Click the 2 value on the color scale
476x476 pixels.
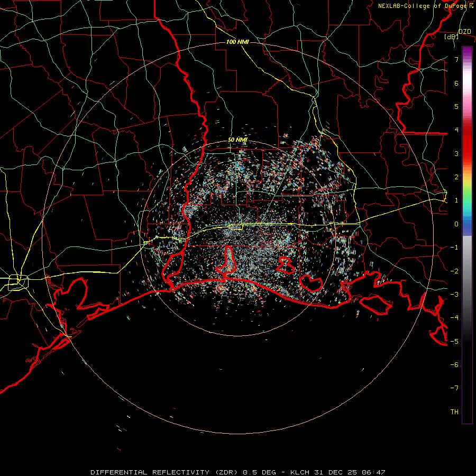coord(456,177)
